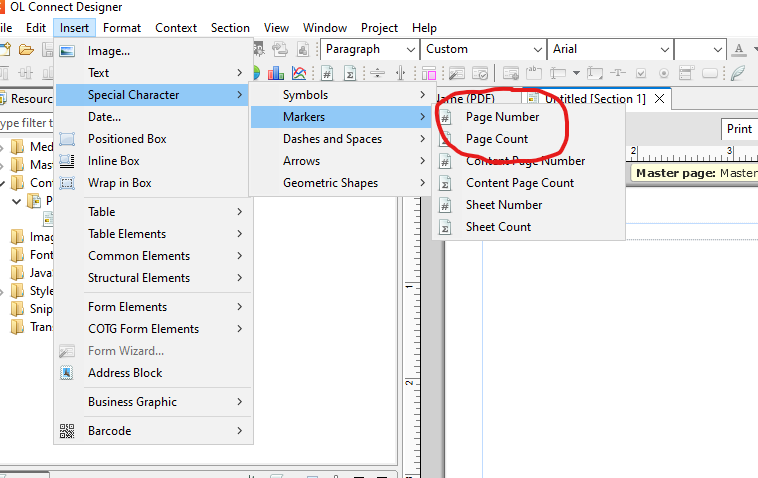
Task: Click the Barcode QR icon
Action: pos(68,431)
